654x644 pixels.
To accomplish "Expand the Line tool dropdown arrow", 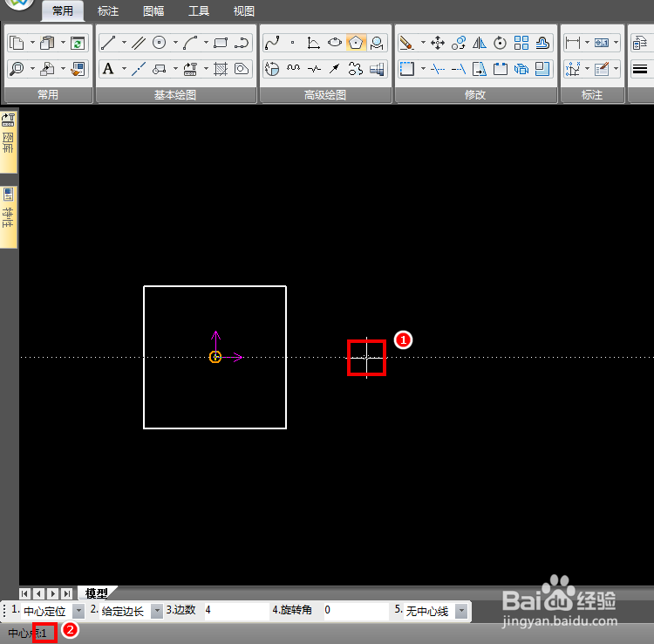I will [125, 43].
